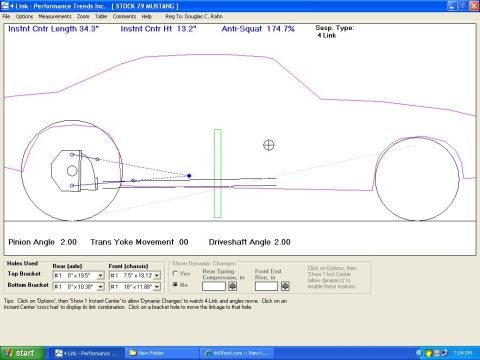Image resolution: width=480 pixels, height=360 pixels.
Task: Click the upper axle bracket hole
Action: pos(72,155)
